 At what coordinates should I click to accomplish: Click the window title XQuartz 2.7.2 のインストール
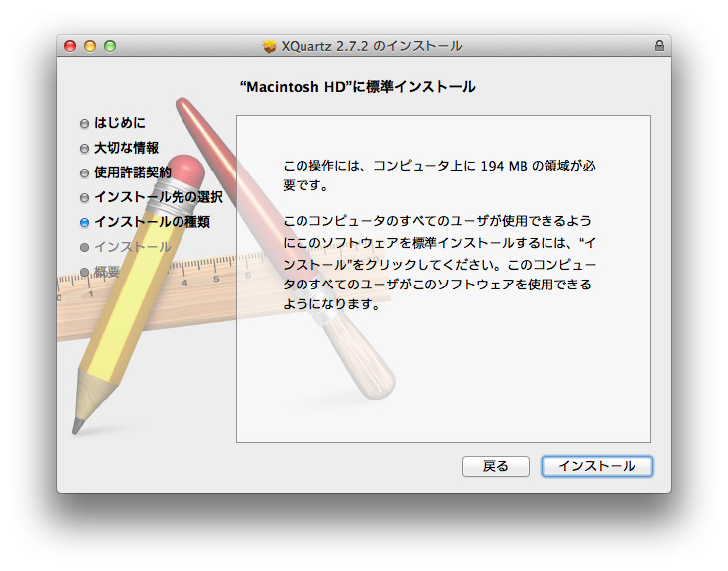(371, 46)
